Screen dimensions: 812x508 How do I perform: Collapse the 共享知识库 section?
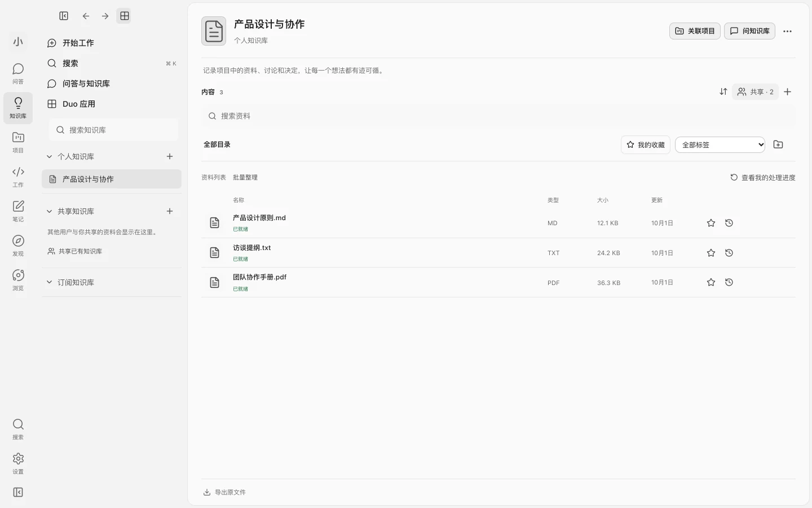tap(50, 211)
